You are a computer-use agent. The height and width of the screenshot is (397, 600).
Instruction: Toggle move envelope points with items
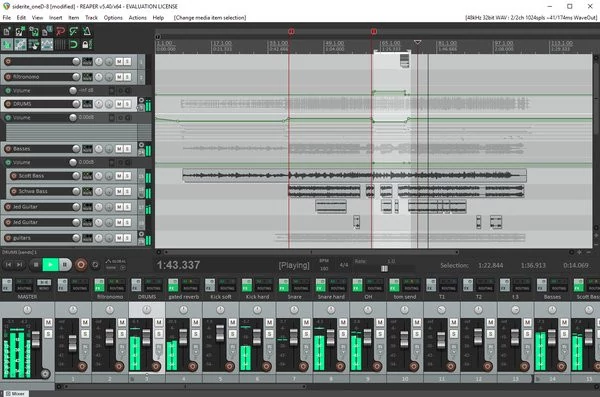(x=47, y=44)
